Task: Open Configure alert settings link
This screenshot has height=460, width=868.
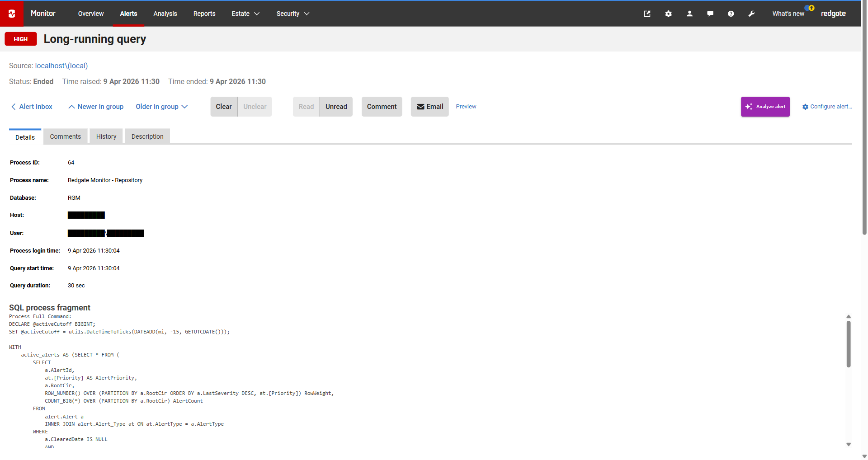Action: 827,107
